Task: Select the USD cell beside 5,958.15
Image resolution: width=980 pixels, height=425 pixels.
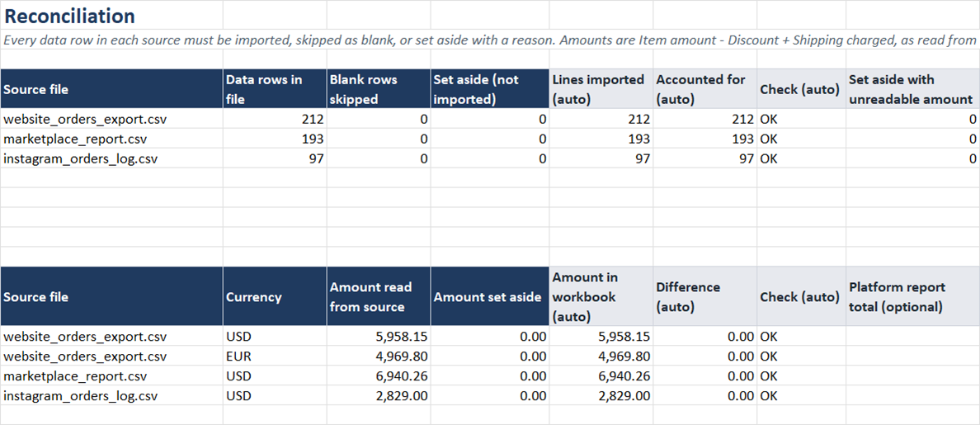Action: [x=275, y=336]
